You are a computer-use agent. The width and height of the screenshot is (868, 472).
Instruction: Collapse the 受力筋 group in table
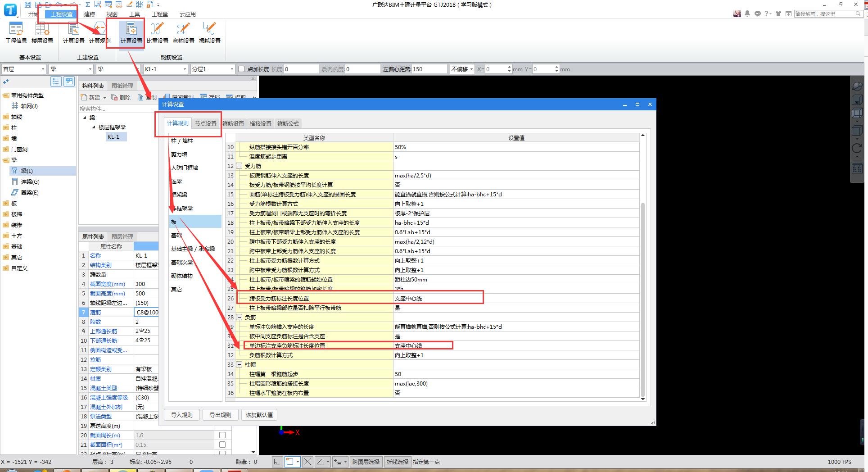[x=239, y=166]
